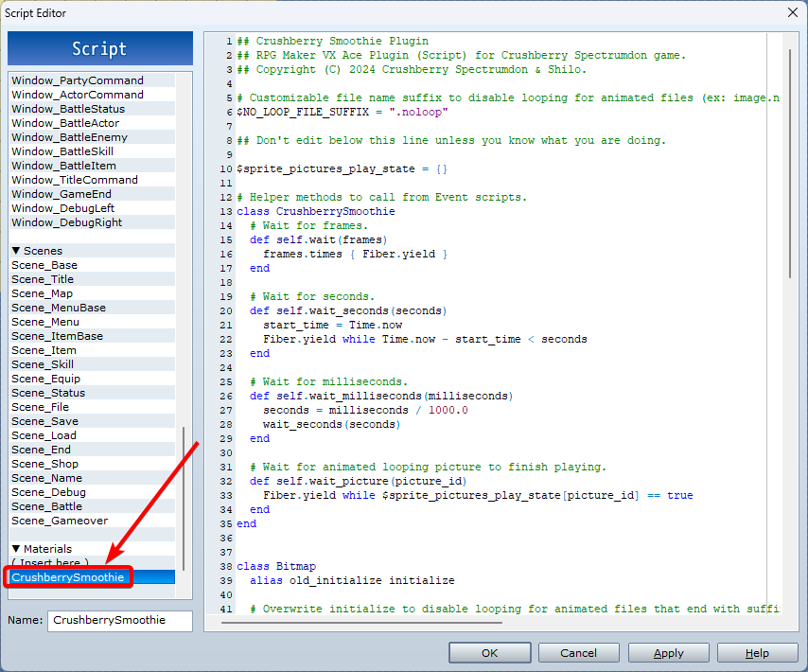Image resolution: width=808 pixels, height=672 pixels.
Task: Click line 26 def self.wait_milliseconds
Action: point(381,396)
